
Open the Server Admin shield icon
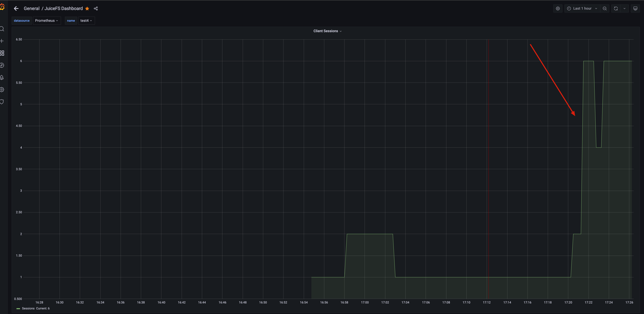pos(2,102)
